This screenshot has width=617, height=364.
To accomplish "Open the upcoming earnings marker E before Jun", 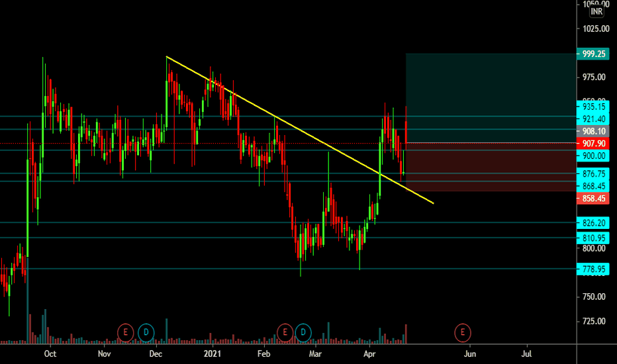I will [x=462, y=332].
